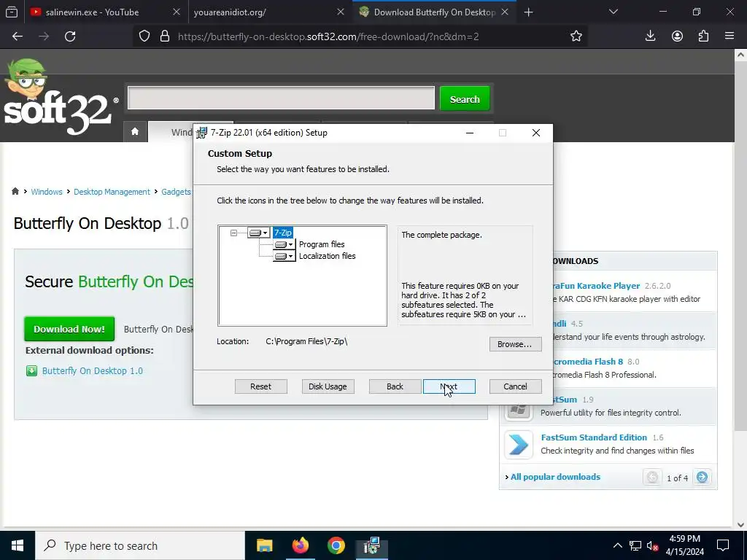Viewport: 747px width, 560px height.
Task: Click FastSum Standard Edition icon
Action: [x=519, y=444]
